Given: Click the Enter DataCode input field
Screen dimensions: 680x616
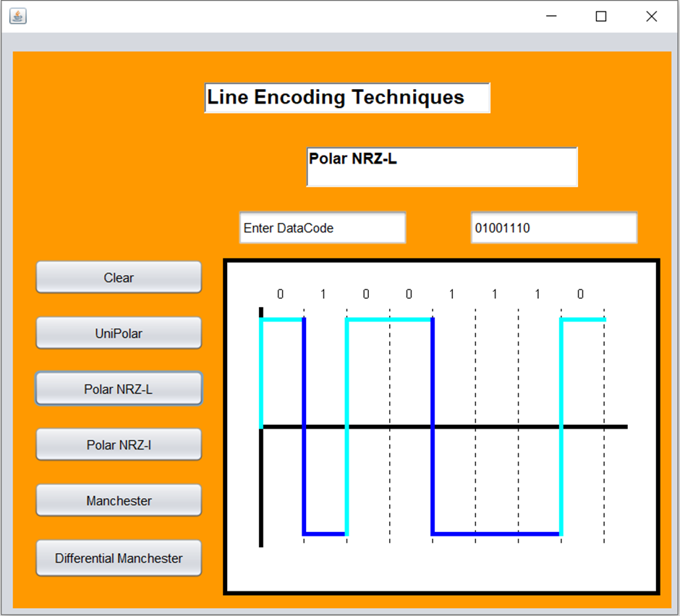Looking at the screenshot, I should click(x=322, y=227).
